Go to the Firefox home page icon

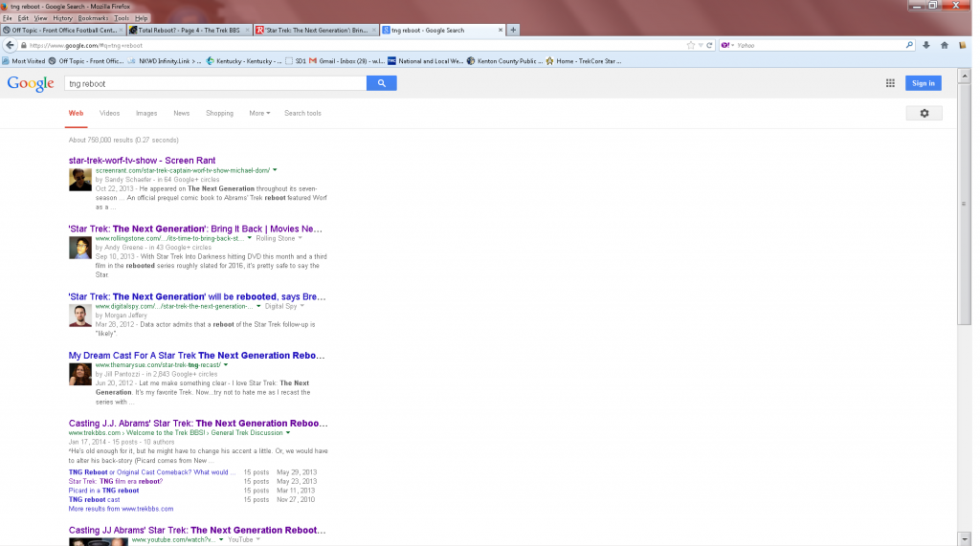click(945, 45)
